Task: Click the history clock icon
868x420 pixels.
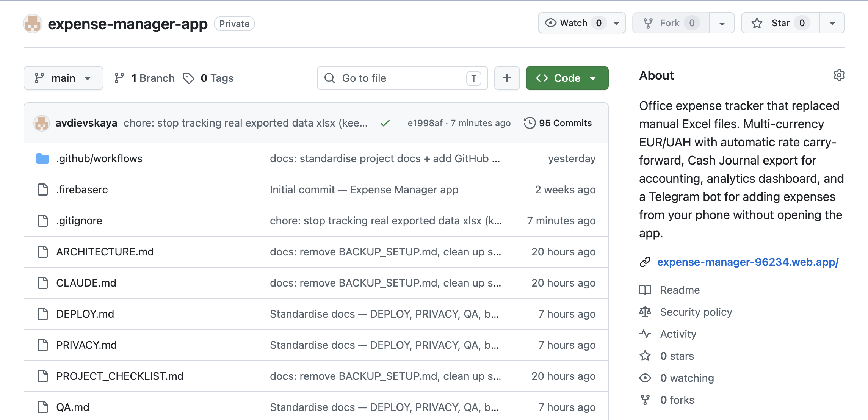Action: (530, 123)
